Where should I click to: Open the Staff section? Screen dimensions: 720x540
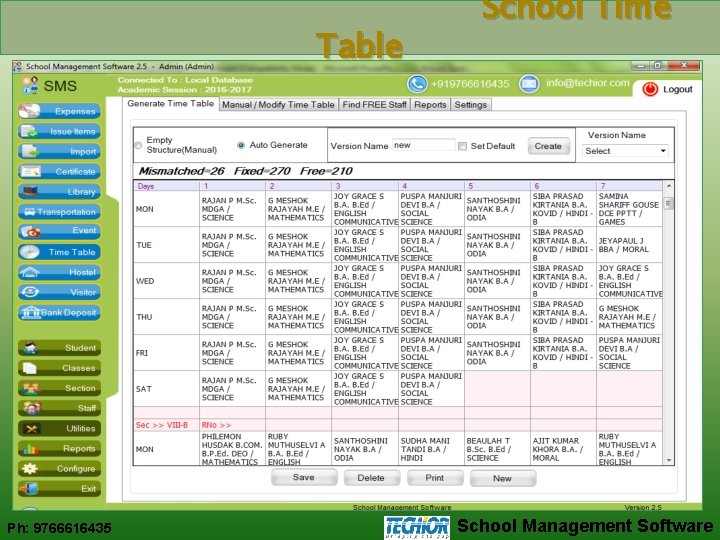coord(59,408)
